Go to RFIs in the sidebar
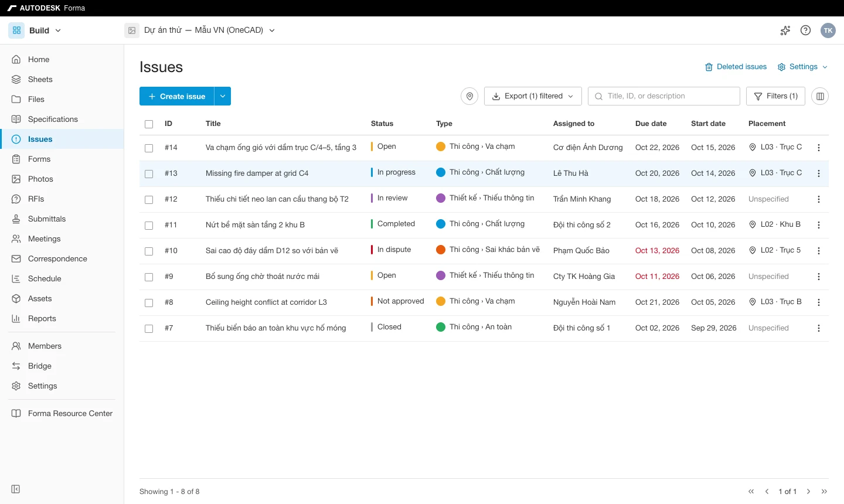The height and width of the screenshot is (504, 844). (62, 199)
